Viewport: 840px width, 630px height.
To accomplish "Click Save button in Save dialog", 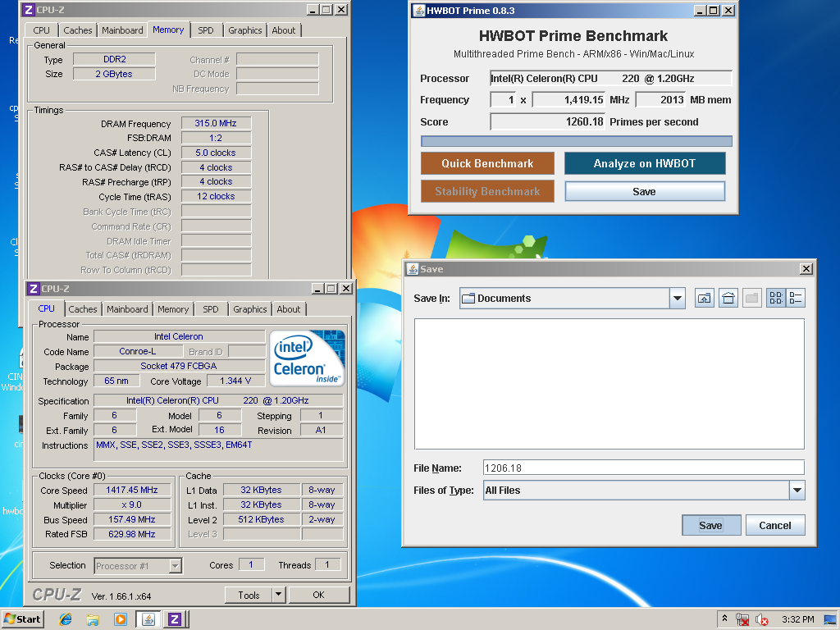I will (711, 525).
